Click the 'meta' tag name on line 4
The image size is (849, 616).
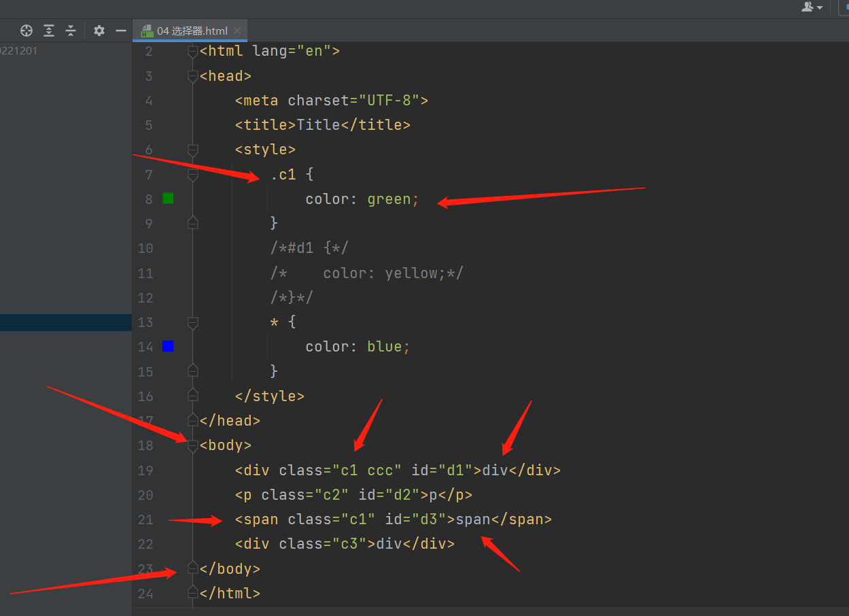coord(261,101)
